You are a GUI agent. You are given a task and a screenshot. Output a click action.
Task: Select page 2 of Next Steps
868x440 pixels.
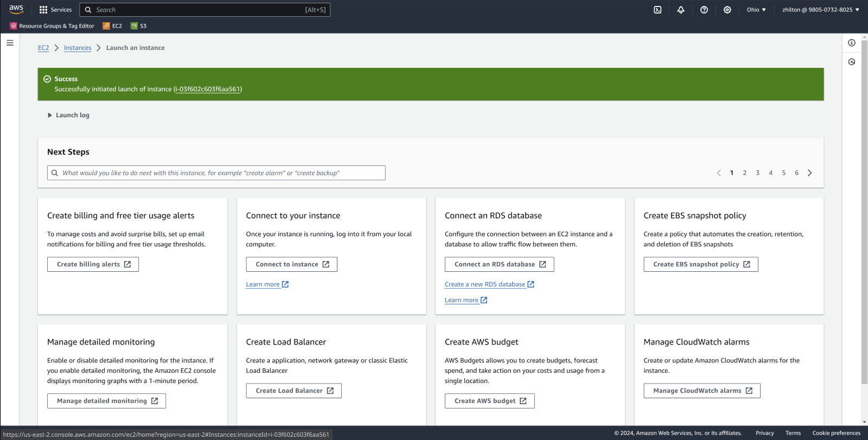coord(745,173)
